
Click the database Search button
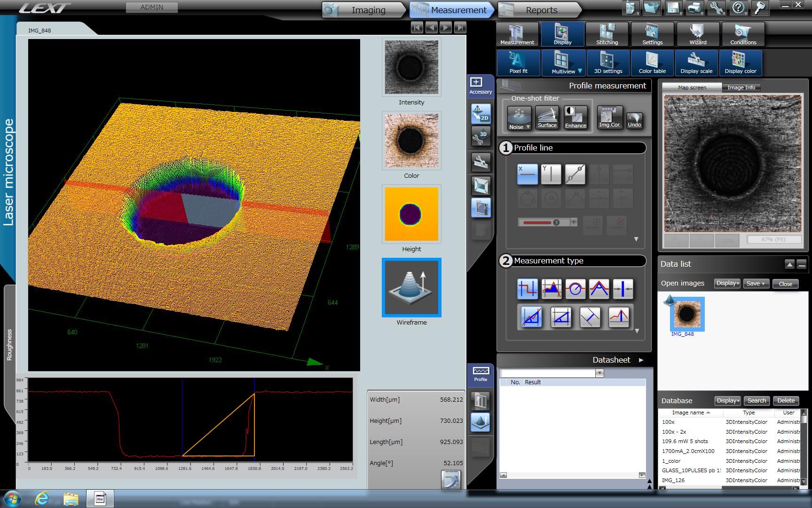757,401
